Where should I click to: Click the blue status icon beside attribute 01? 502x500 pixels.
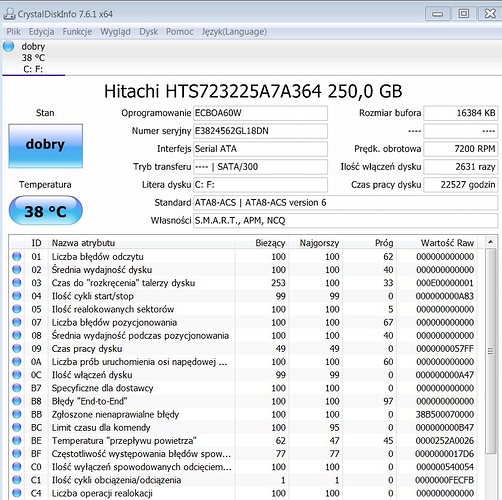click(x=17, y=256)
